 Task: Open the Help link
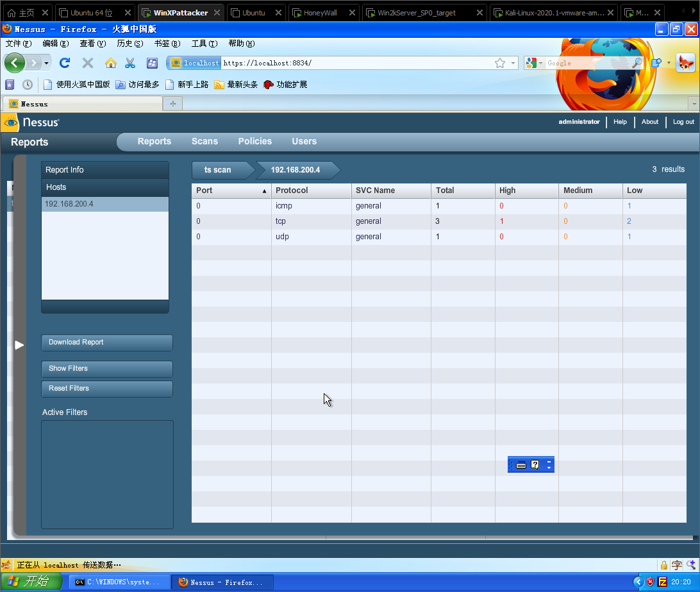pos(620,121)
